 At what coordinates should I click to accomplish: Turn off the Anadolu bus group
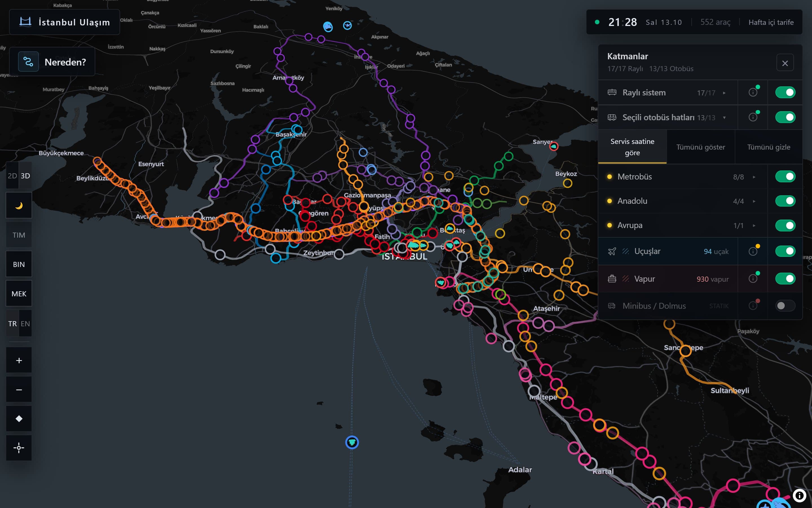[785, 201]
